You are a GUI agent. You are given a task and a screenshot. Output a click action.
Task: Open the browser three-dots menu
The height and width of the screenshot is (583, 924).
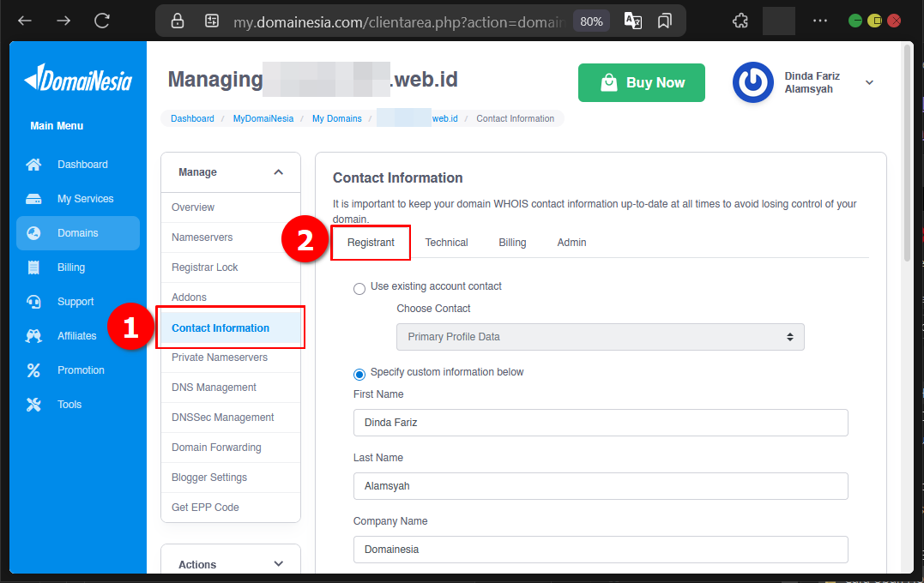click(819, 21)
